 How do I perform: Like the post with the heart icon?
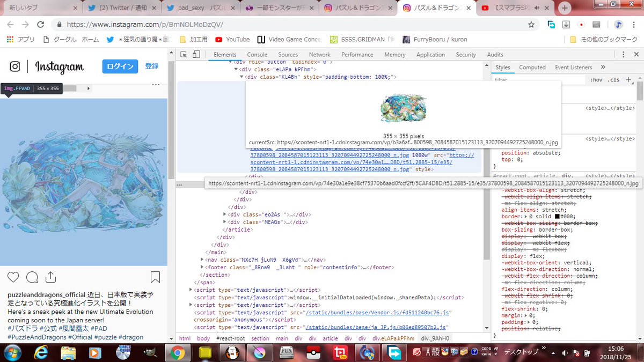pyautogui.click(x=13, y=277)
